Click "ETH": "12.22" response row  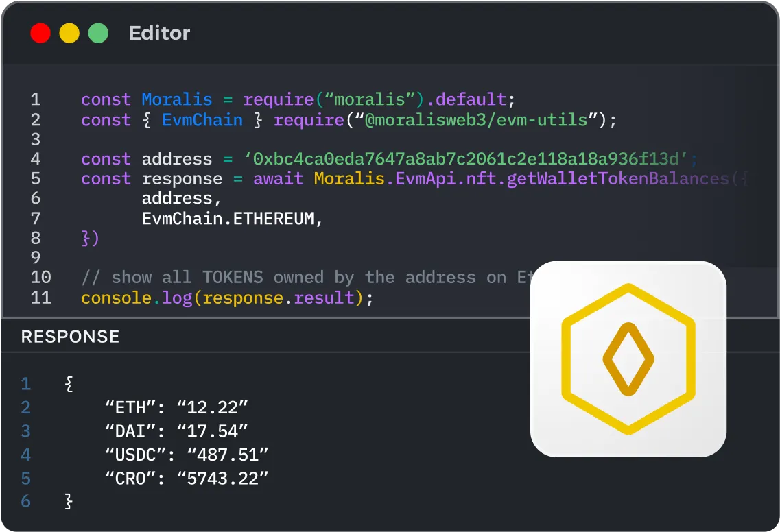pos(176,408)
